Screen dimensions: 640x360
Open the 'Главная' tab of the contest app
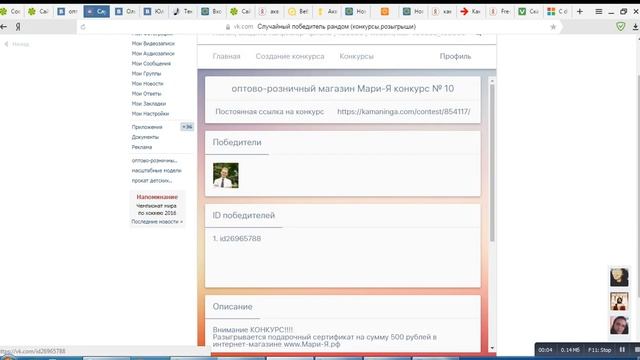pos(227,56)
